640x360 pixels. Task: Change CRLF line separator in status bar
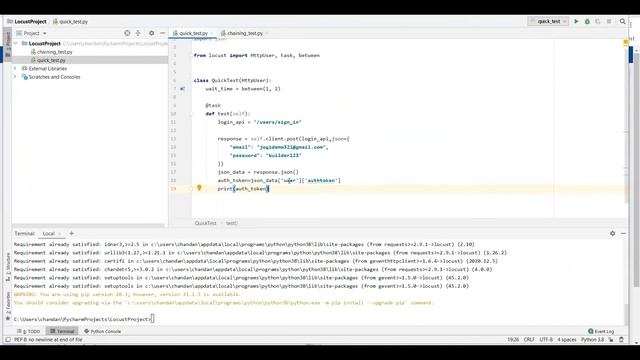pyautogui.click(x=529, y=340)
